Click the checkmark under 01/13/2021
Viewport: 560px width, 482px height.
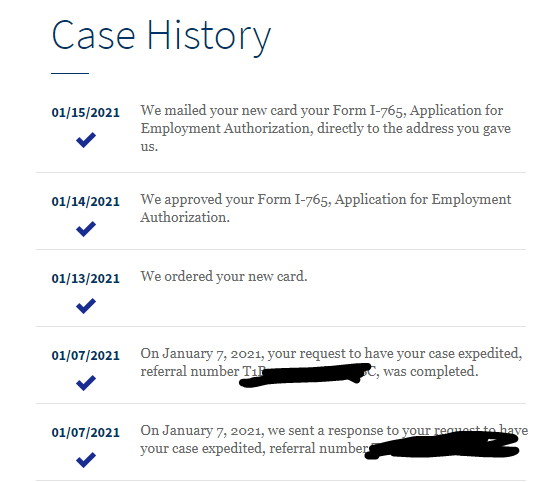[x=86, y=306]
